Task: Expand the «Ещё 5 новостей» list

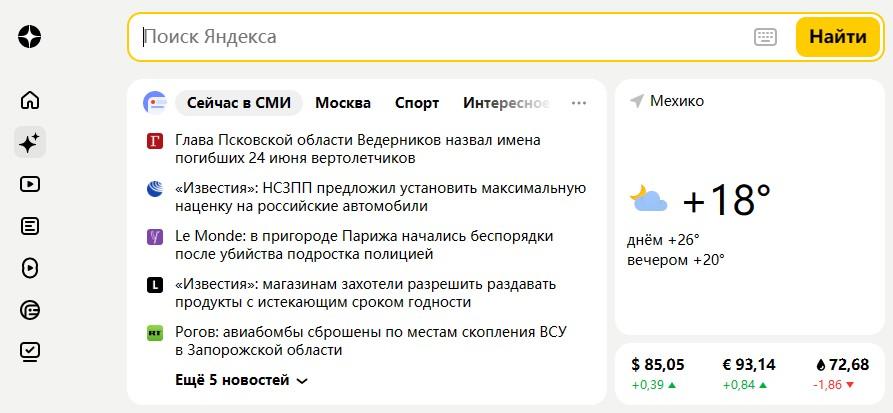Action: pos(241,380)
